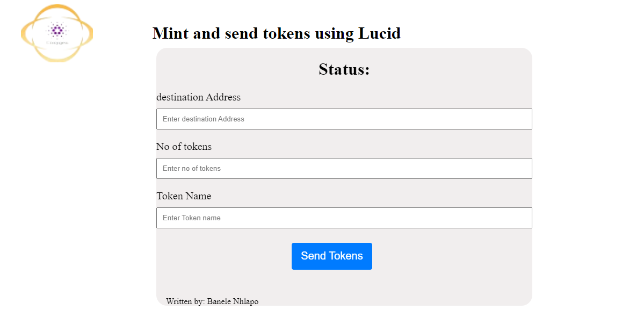Image resolution: width=644 pixels, height=317 pixels.
Task: Click the author name Banele Nhlapo
Action: click(x=233, y=301)
